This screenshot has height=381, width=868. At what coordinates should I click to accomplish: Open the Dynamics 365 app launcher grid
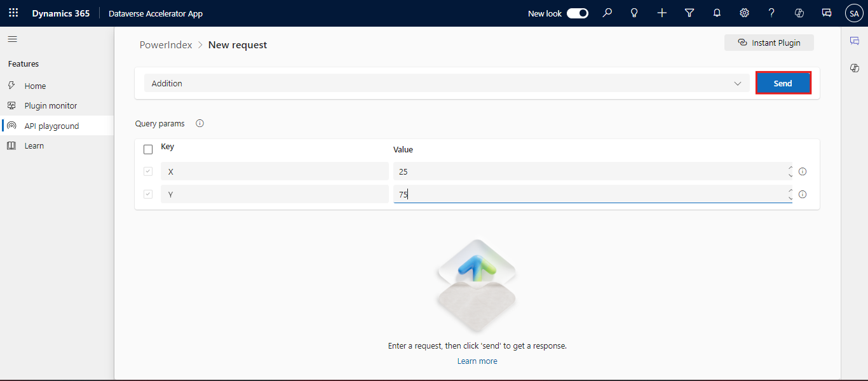click(x=13, y=13)
